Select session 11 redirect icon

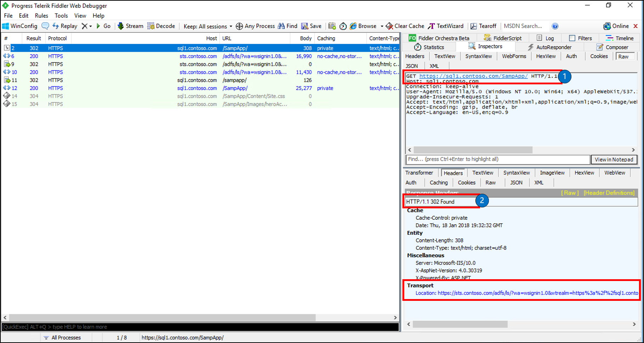[x=7, y=80]
